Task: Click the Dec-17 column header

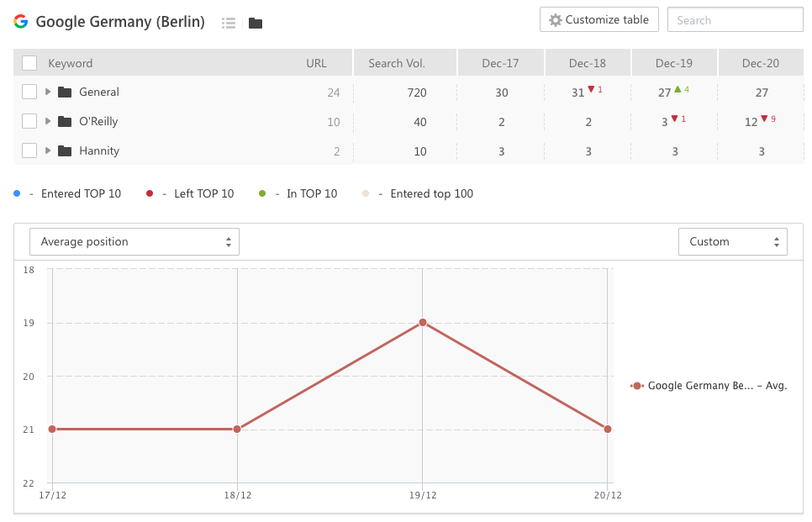Action: tap(500, 63)
